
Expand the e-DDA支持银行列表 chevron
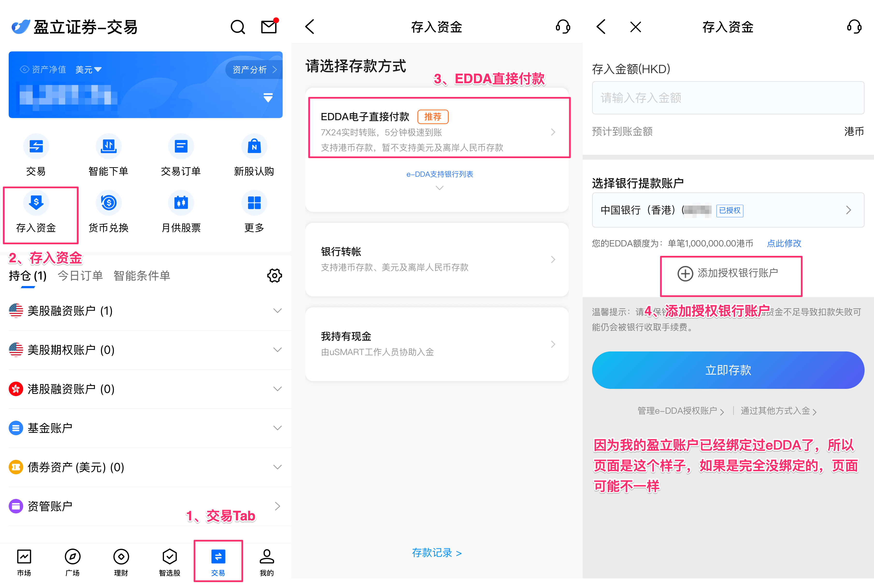click(x=439, y=188)
